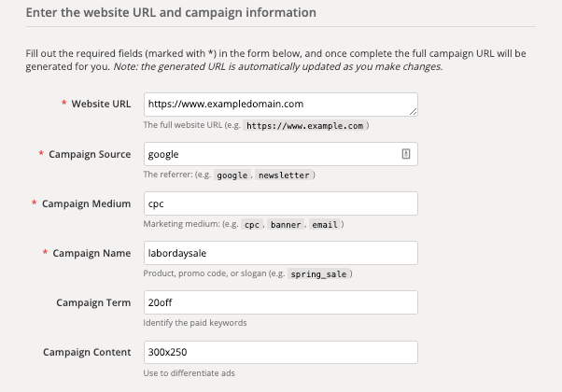Click the Website URL label
The height and width of the screenshot is (392, 562).
point(101,104)
